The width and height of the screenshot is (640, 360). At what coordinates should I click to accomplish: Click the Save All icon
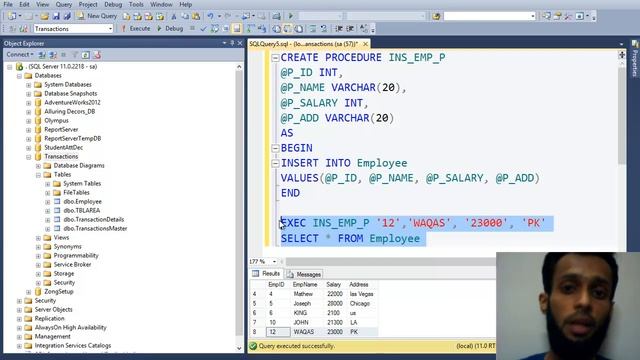[x=67, y=16]
